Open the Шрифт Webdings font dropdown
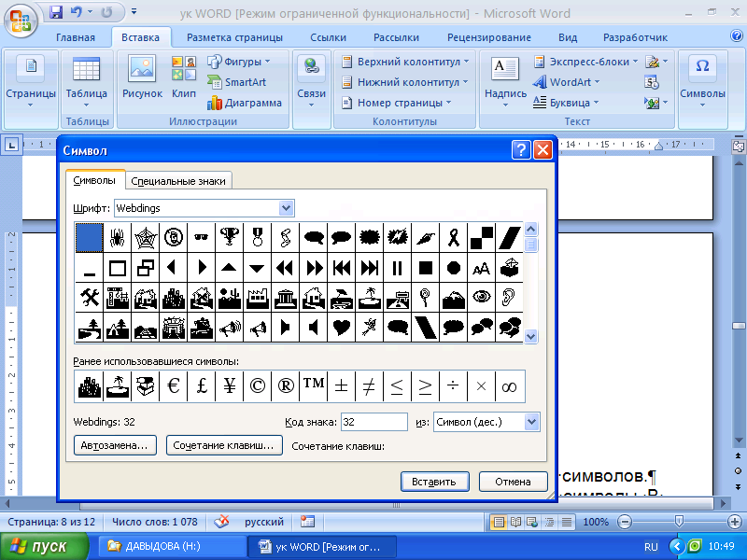The height and width of the screenshot is (560, 747). coord(286,208)
